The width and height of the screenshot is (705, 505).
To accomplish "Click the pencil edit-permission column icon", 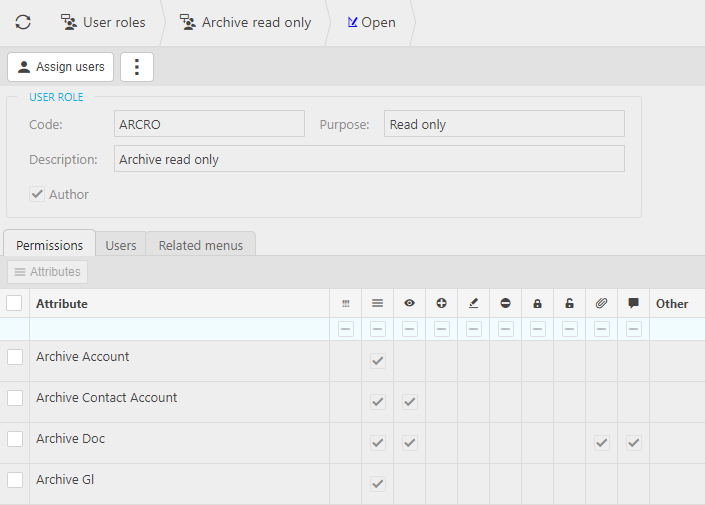I will (473, 303).
